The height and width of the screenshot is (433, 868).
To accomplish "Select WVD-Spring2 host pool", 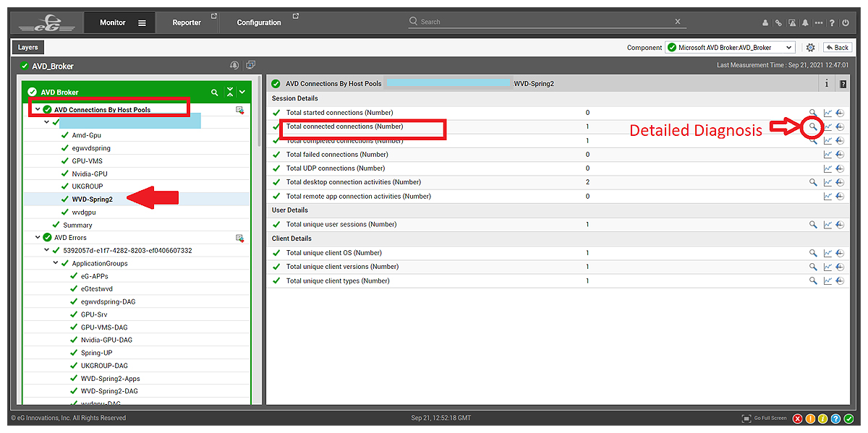I will click(92, 199).
